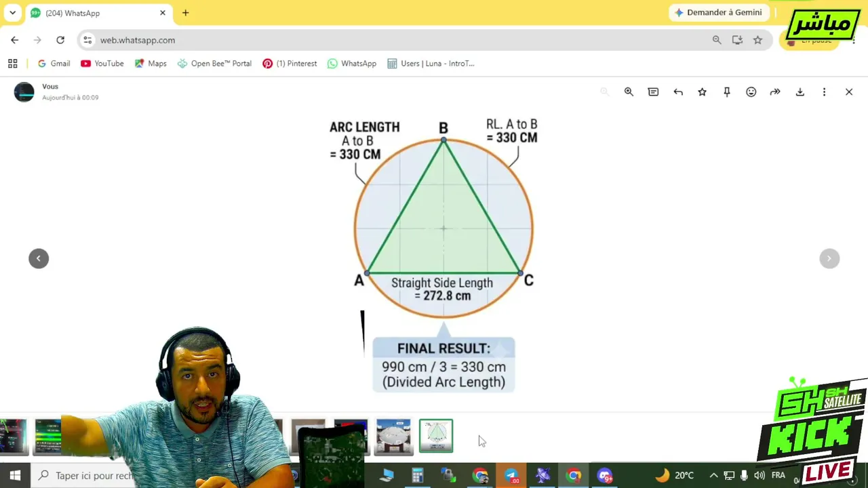Click the install app icon in address bar
Screen dimensions: 868x488
tap(737, 40)
